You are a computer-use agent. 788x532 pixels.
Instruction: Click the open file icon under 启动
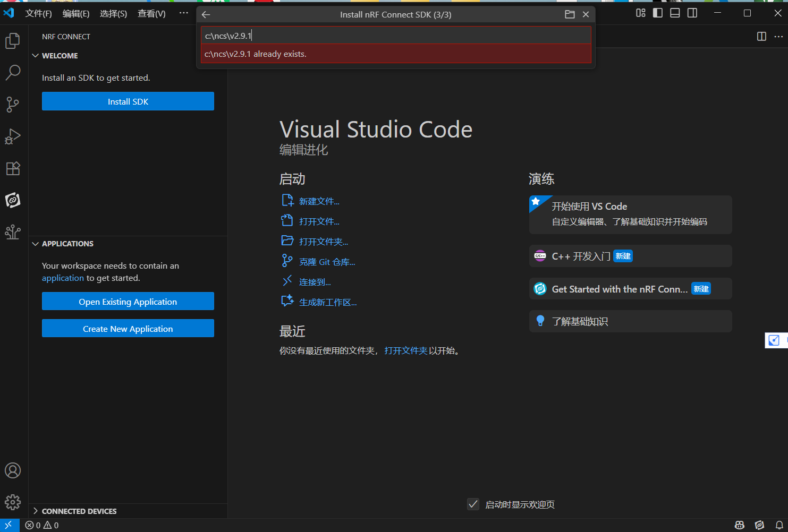coord(287,221)
